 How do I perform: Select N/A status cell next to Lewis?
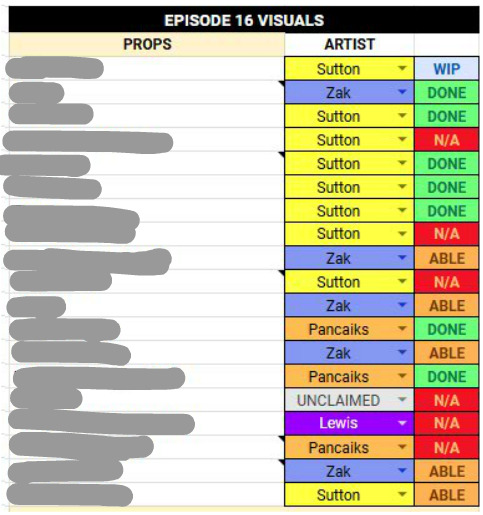point(447,423)
